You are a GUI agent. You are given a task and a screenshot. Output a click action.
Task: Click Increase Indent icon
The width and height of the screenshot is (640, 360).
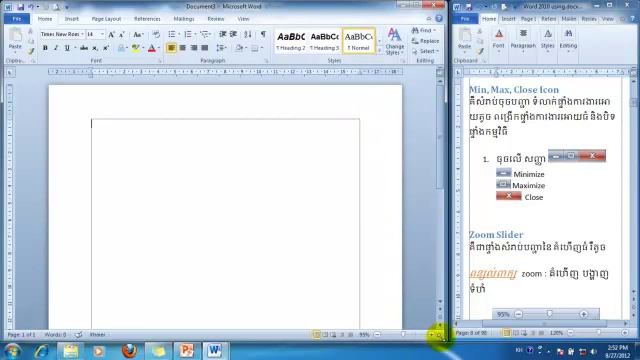coord(233,34)
